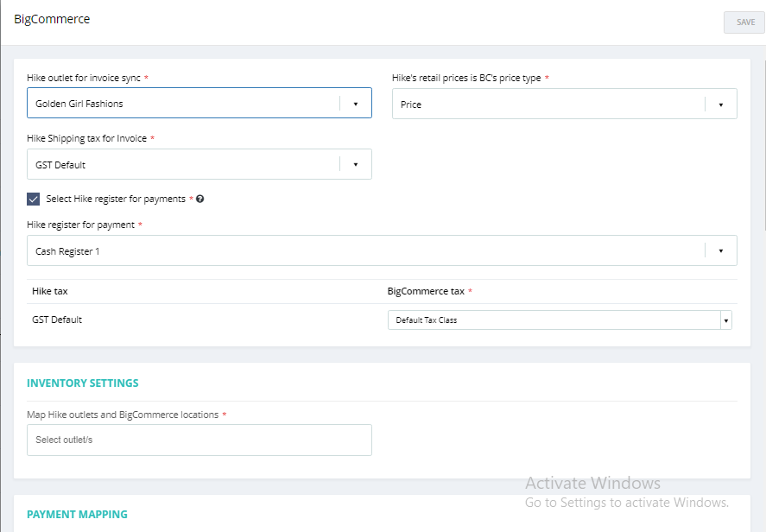Click the SAVE button

pyautogui.click(x=744, y=22)
